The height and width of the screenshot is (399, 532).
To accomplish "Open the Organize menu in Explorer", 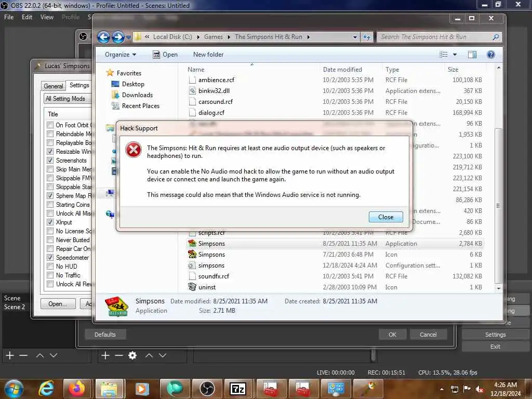I will 120,54.
